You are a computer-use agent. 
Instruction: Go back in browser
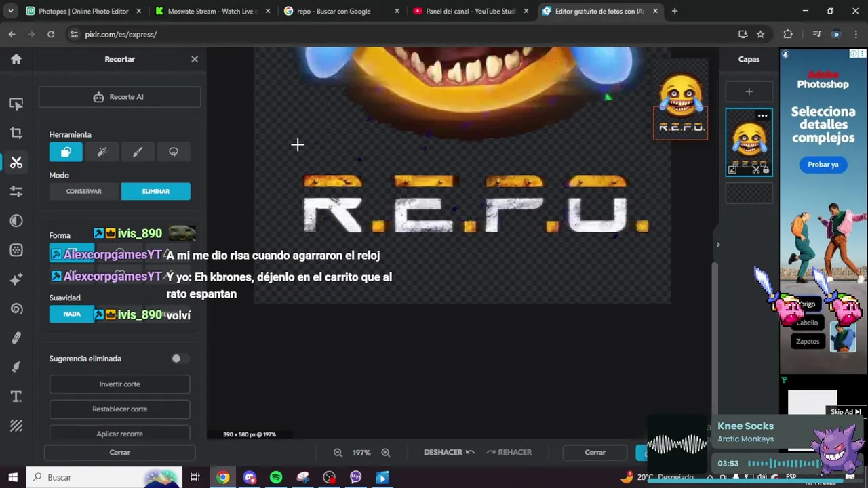(12, 34)
